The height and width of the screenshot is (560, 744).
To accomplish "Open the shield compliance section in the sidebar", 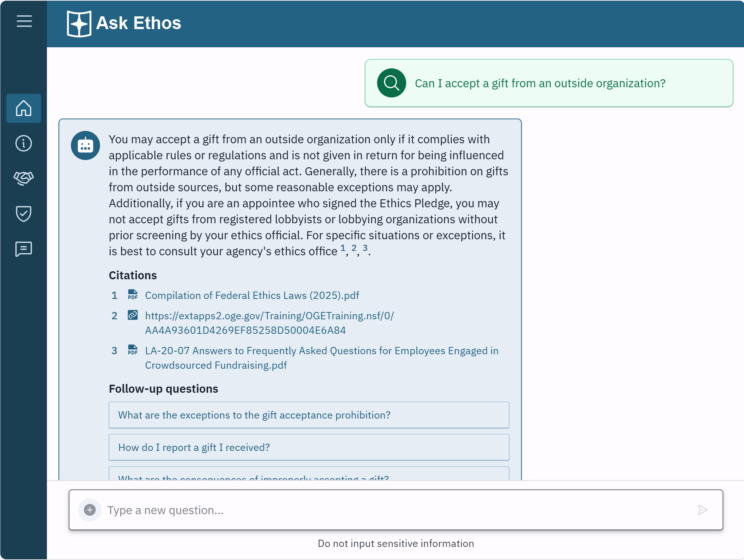I will (23, 214).
